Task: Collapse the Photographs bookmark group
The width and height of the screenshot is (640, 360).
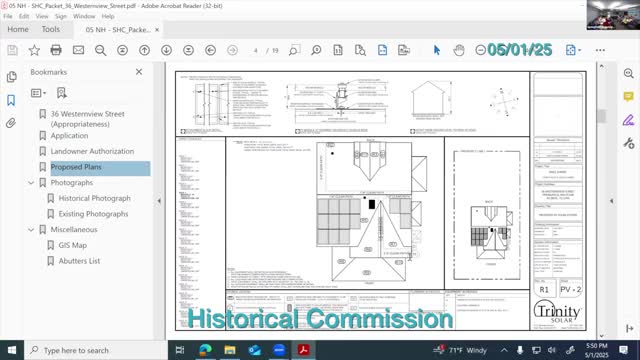Action: click(31, 183)
